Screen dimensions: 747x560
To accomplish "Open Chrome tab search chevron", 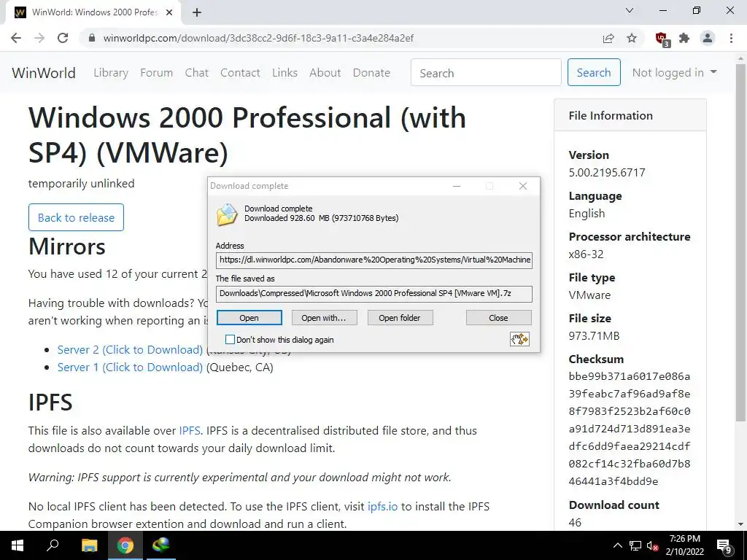I will pos(630,10).
